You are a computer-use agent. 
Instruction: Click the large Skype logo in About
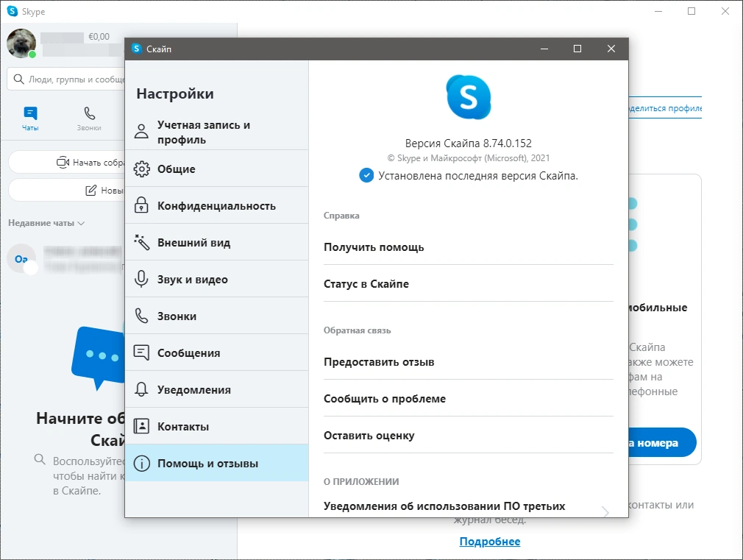coord(468,97)
